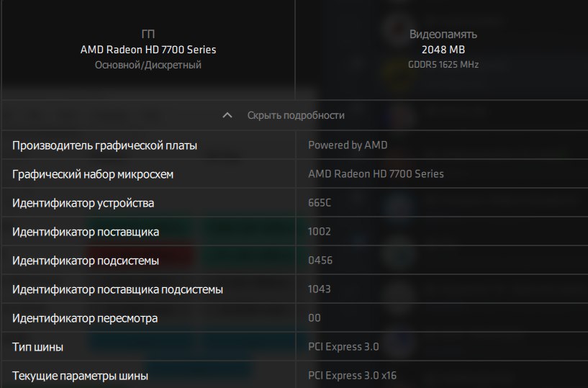The height and width of the screenshot is (388, 588).
Task: Collapse details with the chevron up icon
Action: pyautogui.click(x=227, y=115)
